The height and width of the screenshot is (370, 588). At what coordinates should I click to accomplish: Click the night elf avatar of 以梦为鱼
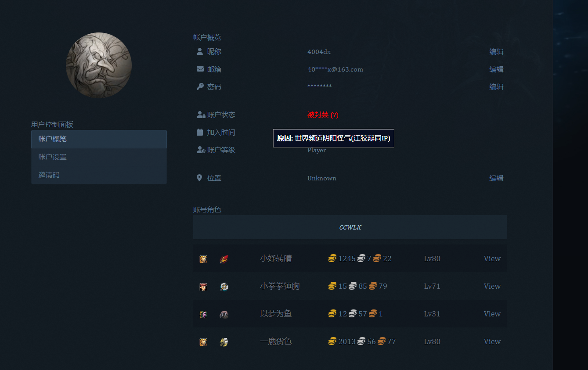[203, 314]
